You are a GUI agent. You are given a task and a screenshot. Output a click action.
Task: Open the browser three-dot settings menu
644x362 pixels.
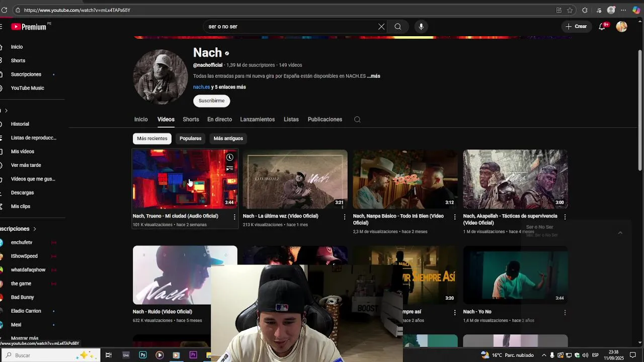click(x=623, y=10)
